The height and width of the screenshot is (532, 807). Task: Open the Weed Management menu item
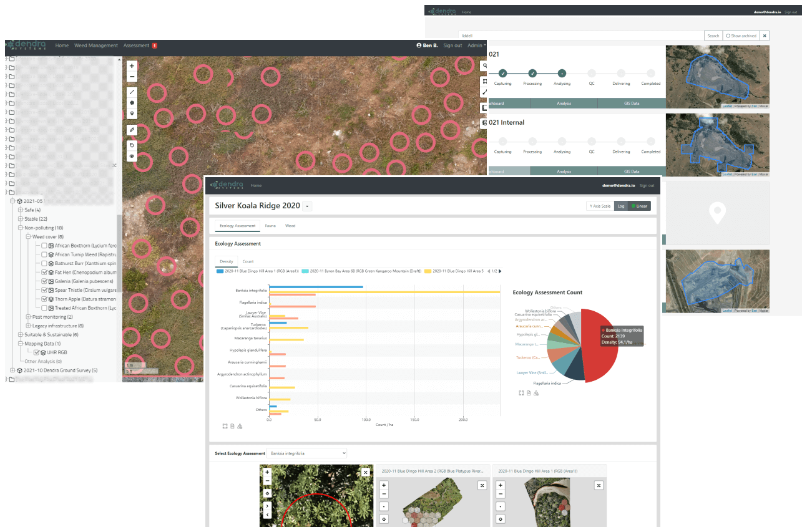95,46
